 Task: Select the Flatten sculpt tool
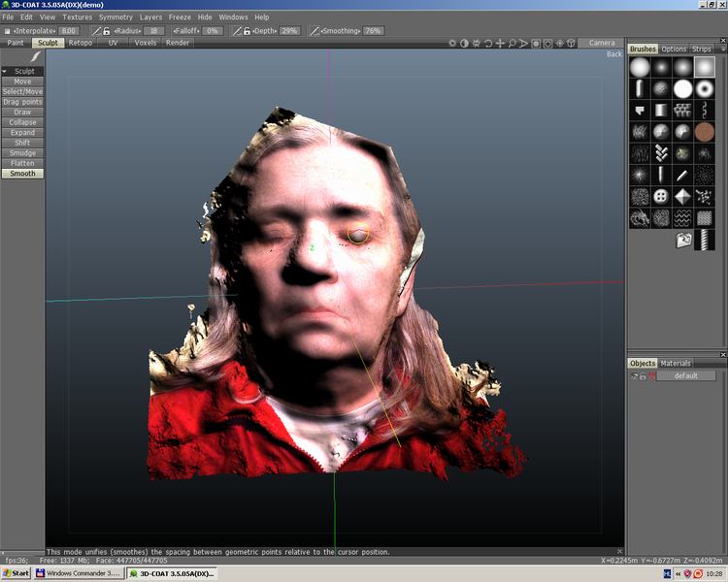tap(22, 163)
